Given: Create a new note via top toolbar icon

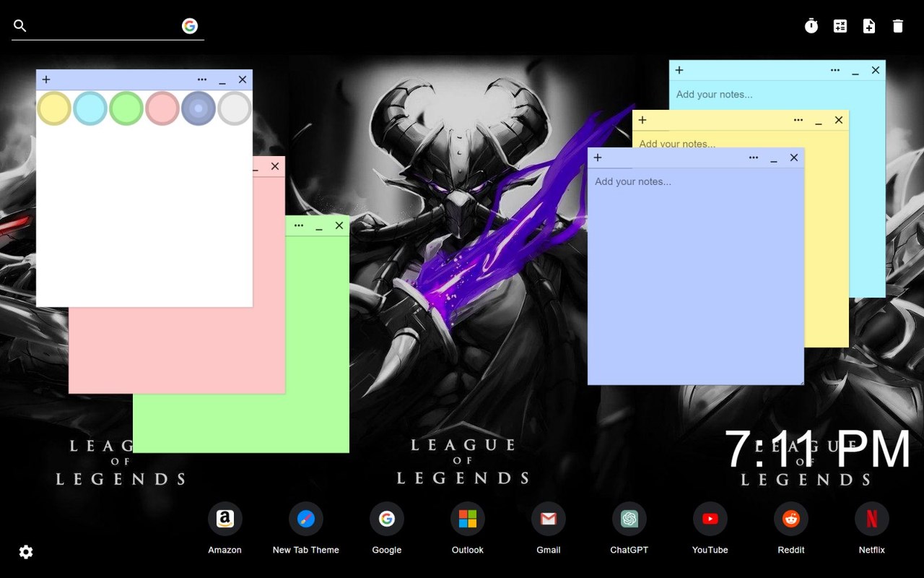Looking at the screenshot, I should [x=869, y=26].
